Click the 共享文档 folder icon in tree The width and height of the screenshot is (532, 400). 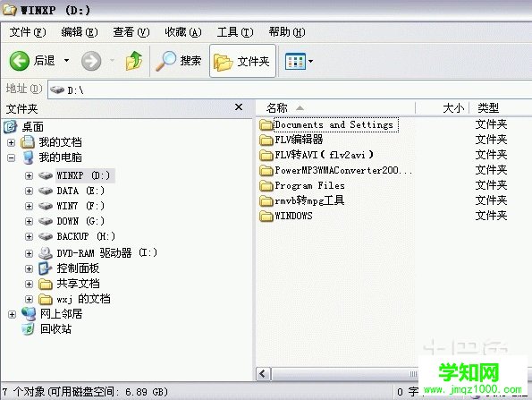(x=46, y=284)
